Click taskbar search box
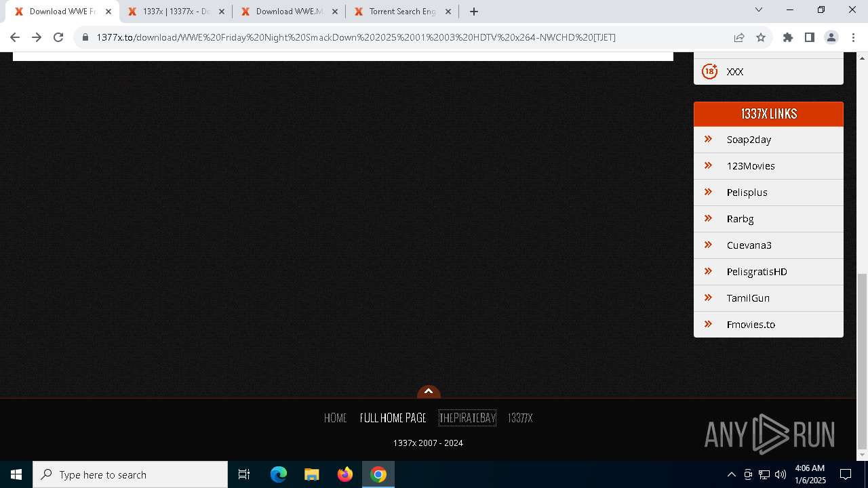 130,474
